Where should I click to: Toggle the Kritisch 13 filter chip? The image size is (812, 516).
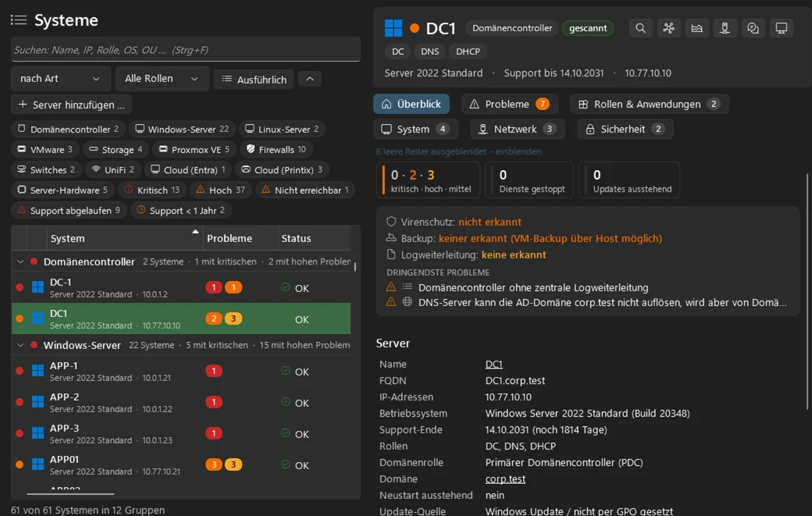151,190
